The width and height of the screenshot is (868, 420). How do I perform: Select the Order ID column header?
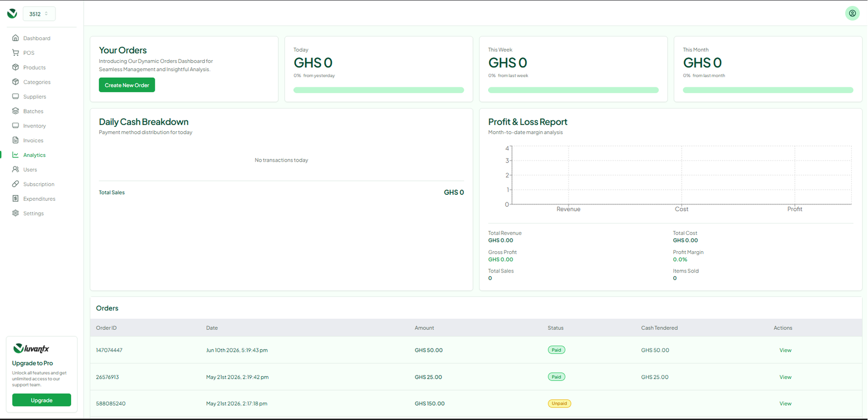(x=106, y=328)
